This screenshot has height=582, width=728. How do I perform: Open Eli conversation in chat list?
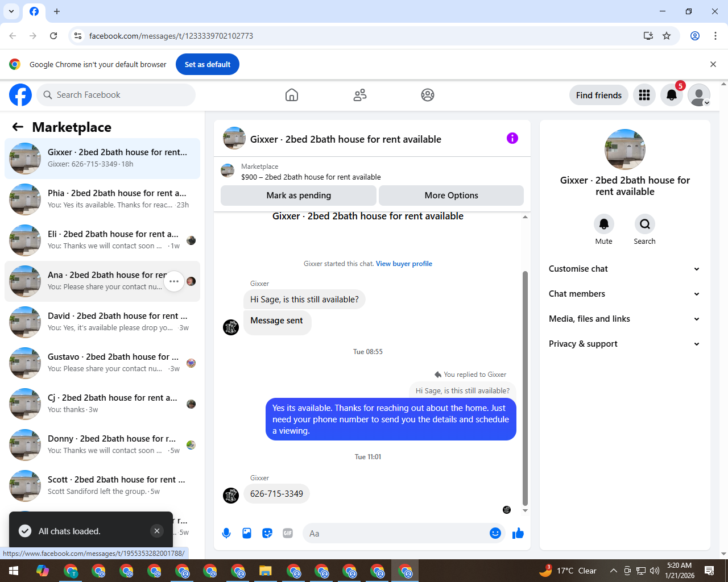click(102, 240)
